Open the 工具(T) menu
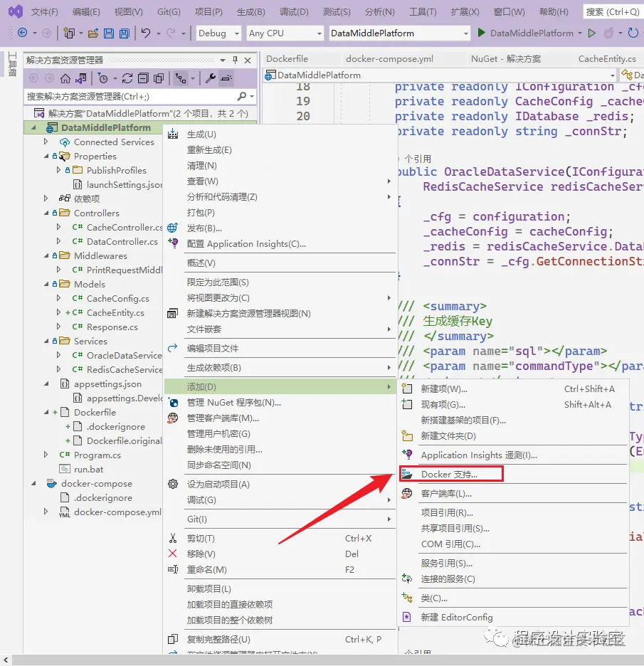 [x=423, y=12]
